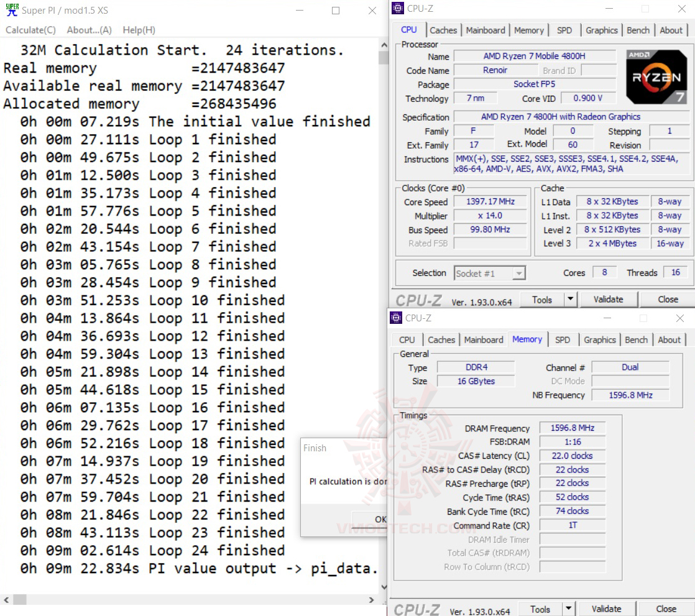Switch to Memory tab in upper CPU-Z window
Screen dimensions: 695x616
coord(529,30)
